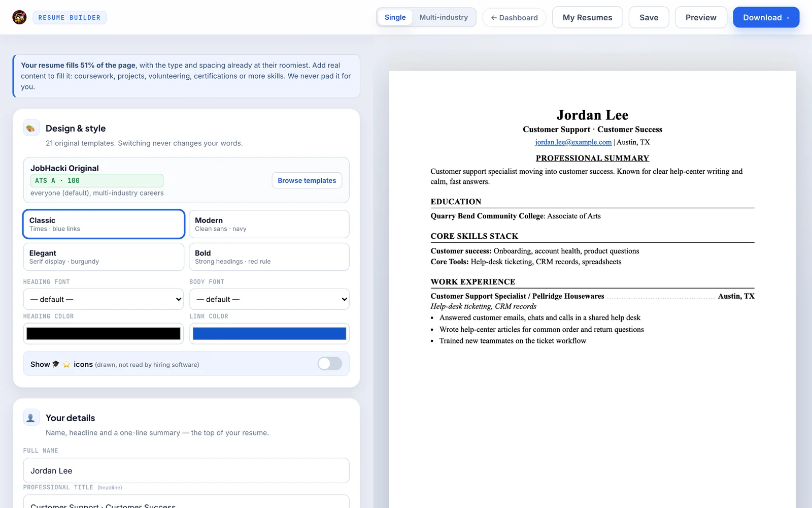Viewport: 812px width, 508px height.
Task: Click the Work Experience heading in preview
Action: [x=472, y=282]
